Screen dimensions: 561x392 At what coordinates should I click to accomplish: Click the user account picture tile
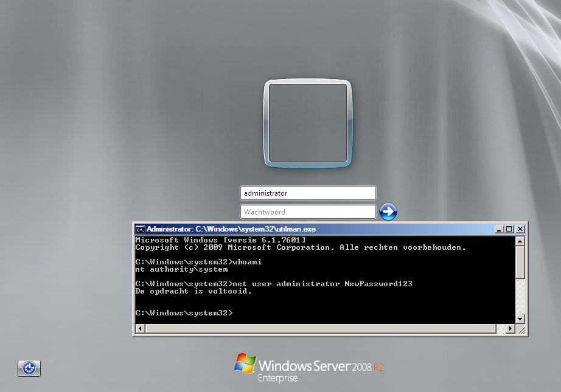[308, 123]
